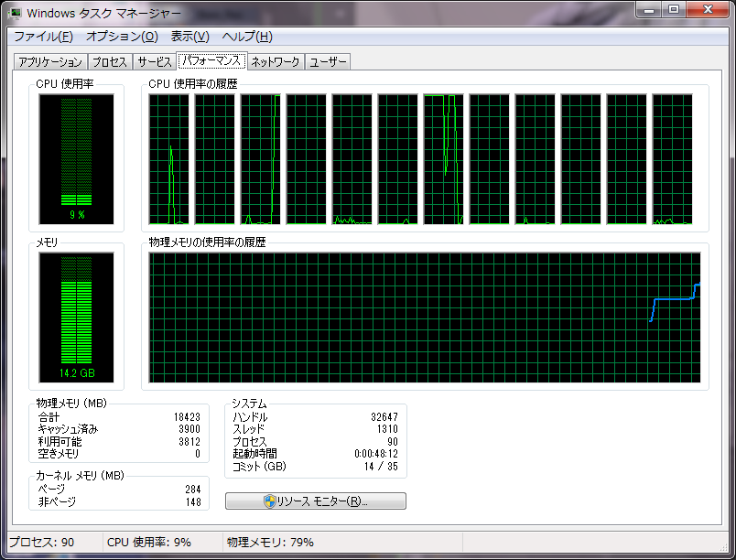Viewport: 736px width, 560px height.
Task: Click the first CPU core history graph
Action: click(169, 159)
